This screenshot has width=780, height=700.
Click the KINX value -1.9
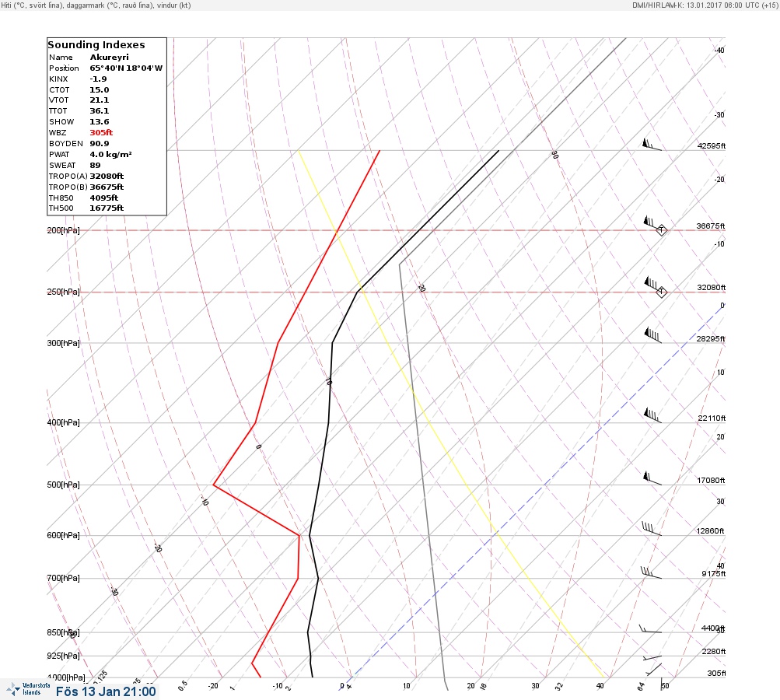99,79
